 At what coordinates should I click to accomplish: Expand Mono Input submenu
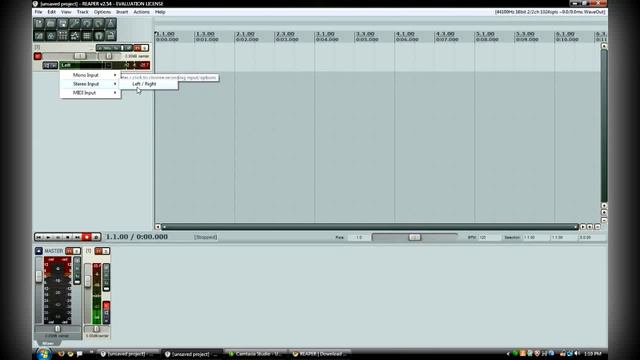click(90, 75)
